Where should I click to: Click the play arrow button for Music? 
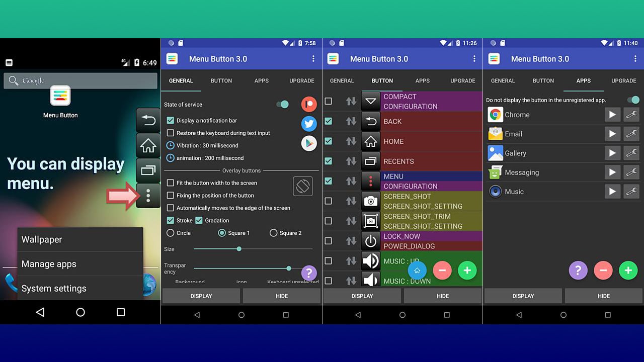(x=612, y=192)
